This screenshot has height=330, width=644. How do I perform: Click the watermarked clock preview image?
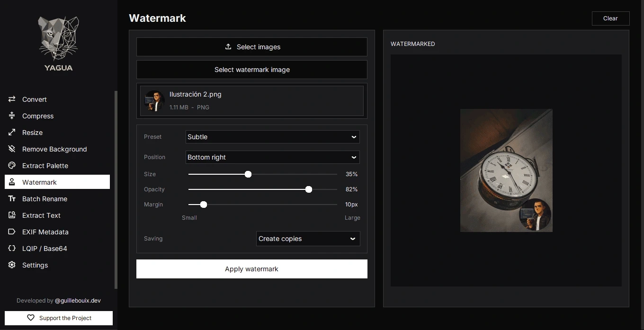click(x=506, y=170)
